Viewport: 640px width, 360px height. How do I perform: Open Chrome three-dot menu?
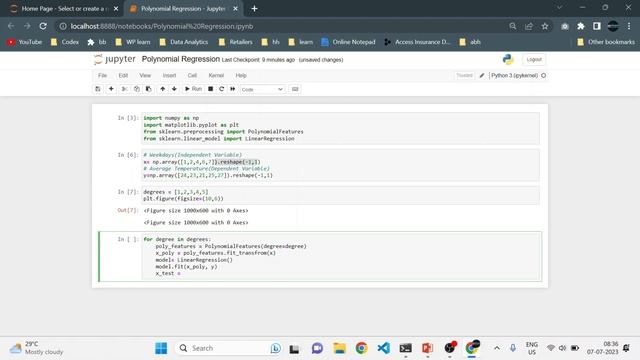pyautogui.click(x=629, y=26)
